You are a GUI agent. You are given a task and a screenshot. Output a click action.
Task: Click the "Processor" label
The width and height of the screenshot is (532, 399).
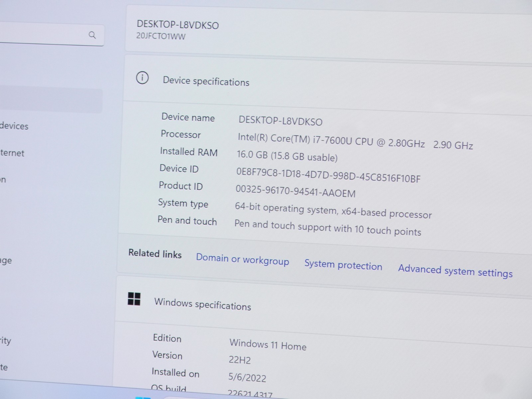[x=181, y=134]
